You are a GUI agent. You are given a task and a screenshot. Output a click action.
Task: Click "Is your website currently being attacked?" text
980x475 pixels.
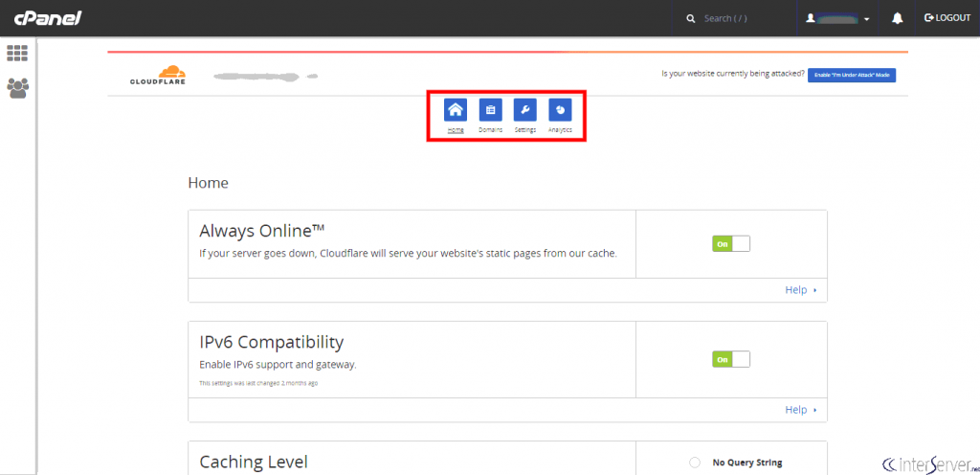pos(733,74)
